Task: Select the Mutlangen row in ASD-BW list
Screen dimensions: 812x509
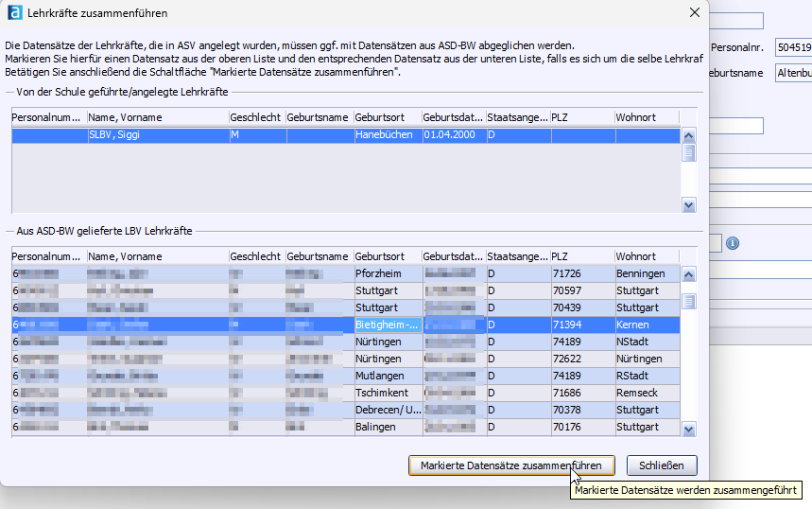Action: pyautogui.click(x=381, y=376)
